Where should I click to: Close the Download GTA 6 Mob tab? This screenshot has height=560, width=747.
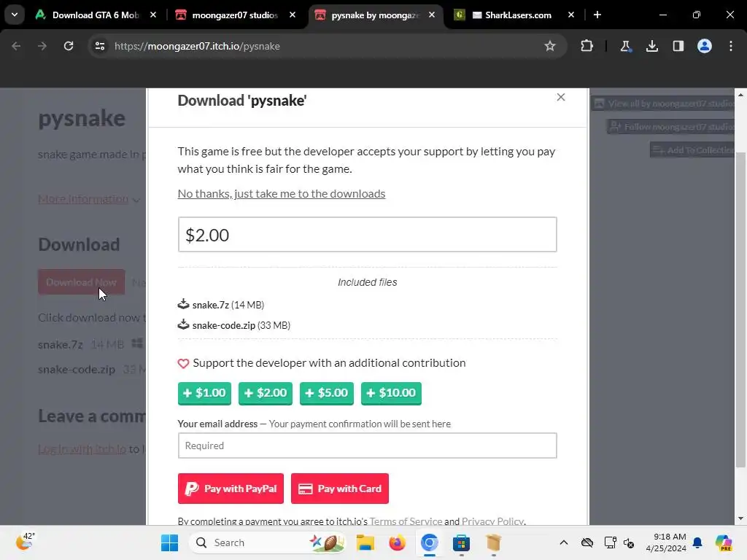tap(153, 15)
